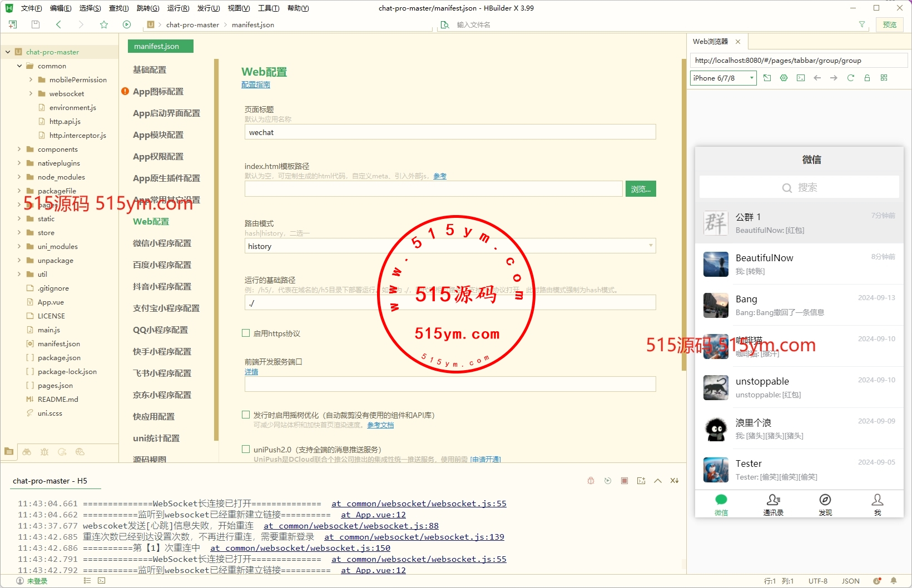This screenshot has height=588, width=912.
Task: Click the run play icon in toolbar
Action: 127,24
